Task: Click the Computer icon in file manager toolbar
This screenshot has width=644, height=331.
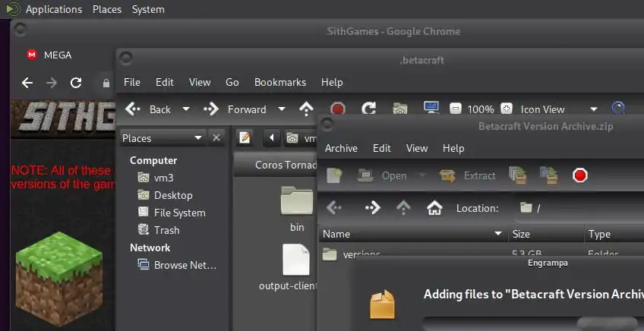Action: click(x=431, y=108)
